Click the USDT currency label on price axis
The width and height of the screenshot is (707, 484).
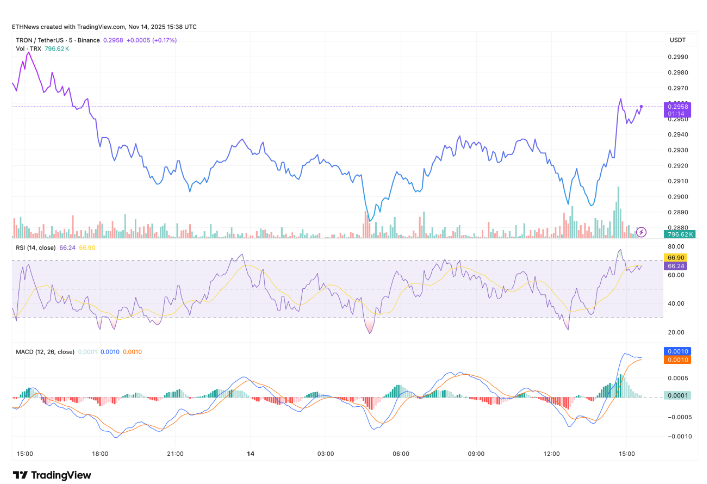[675, 39]
